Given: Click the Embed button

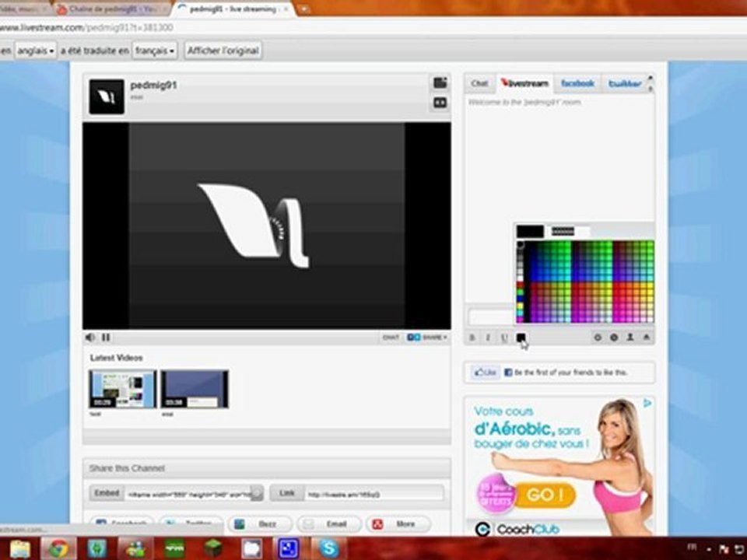Looking at the screenshot, I should pos(107,493).
